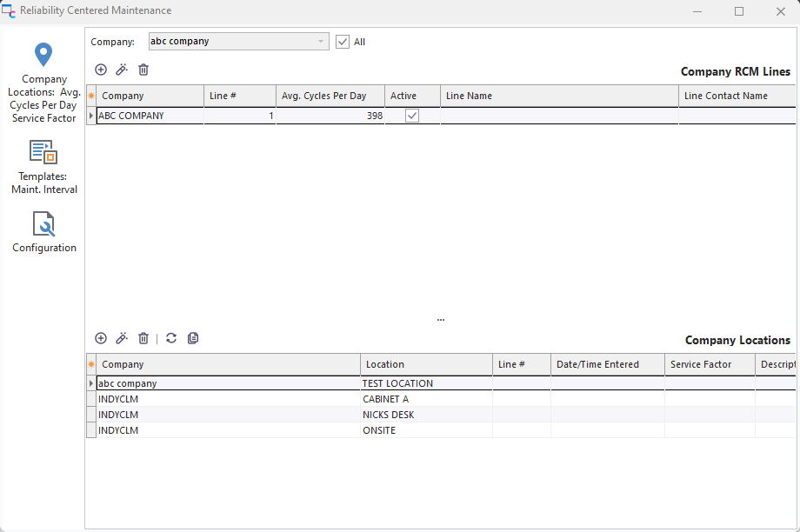Image resolution: width=800 pixels, height=532 pixels.
Task: Toggle Active checkbox for ABC COMPANY line
Action: point(412,116)
